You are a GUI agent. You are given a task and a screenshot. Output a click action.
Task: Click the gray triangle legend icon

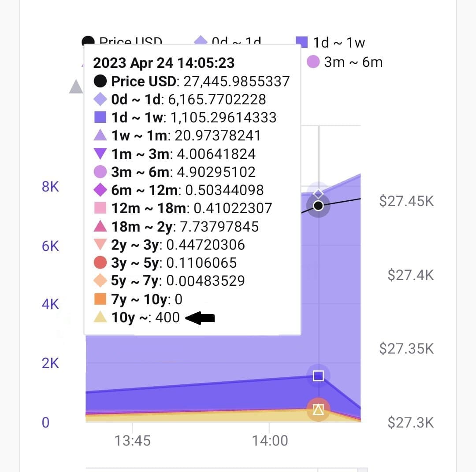pos(76,87)
